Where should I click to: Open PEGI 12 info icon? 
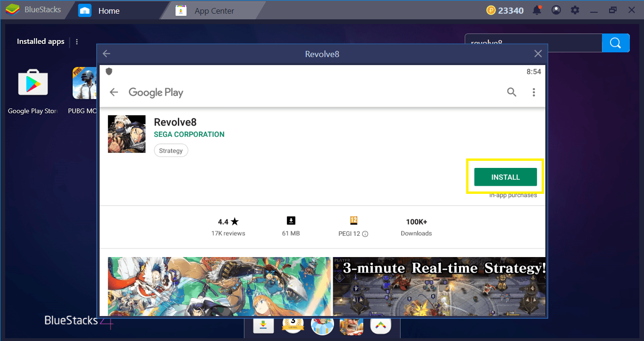point(365,234)
